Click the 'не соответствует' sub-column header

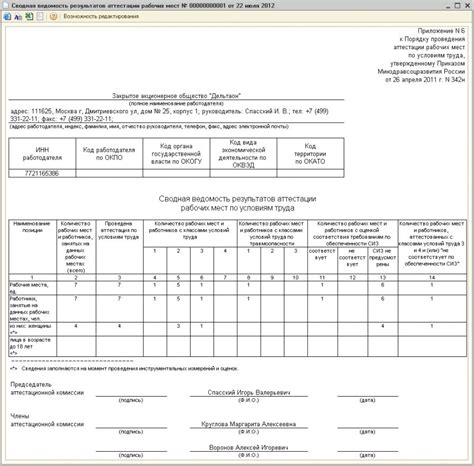click(352, 261)
